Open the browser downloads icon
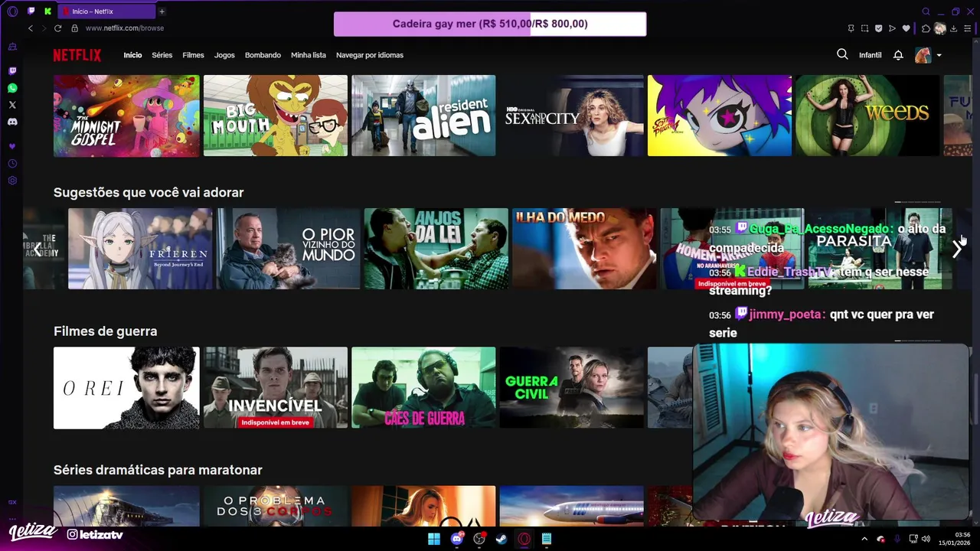980x551 pixels. [x=952, y=28]
